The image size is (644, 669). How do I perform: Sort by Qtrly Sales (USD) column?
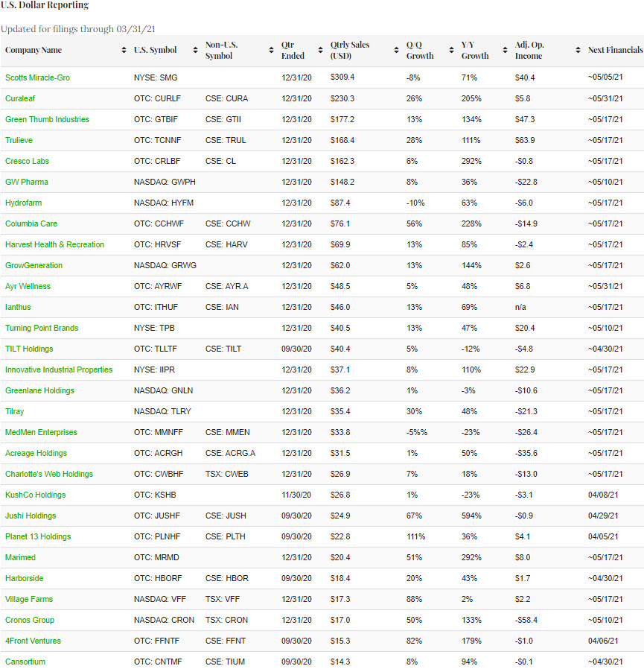396,51
